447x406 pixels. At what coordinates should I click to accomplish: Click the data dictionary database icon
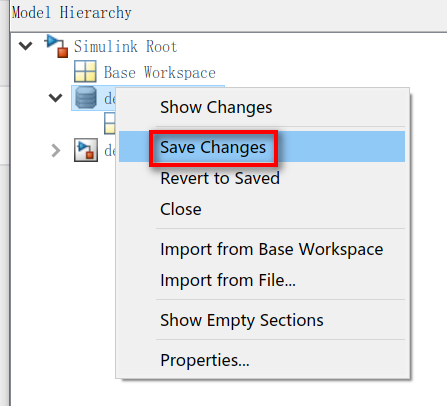click(86, 97)
